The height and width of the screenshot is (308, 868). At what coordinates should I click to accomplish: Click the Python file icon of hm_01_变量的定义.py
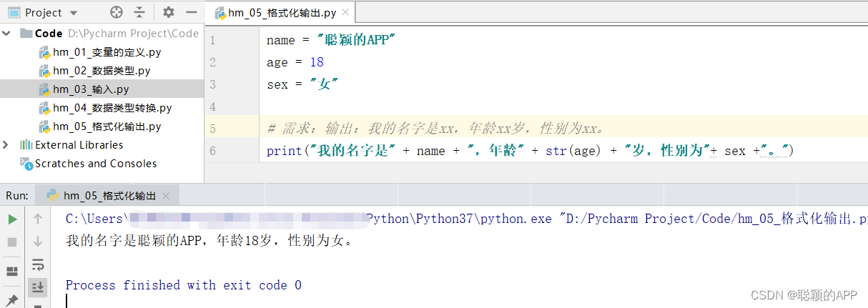pyautogui.click(x=44, y=52)
